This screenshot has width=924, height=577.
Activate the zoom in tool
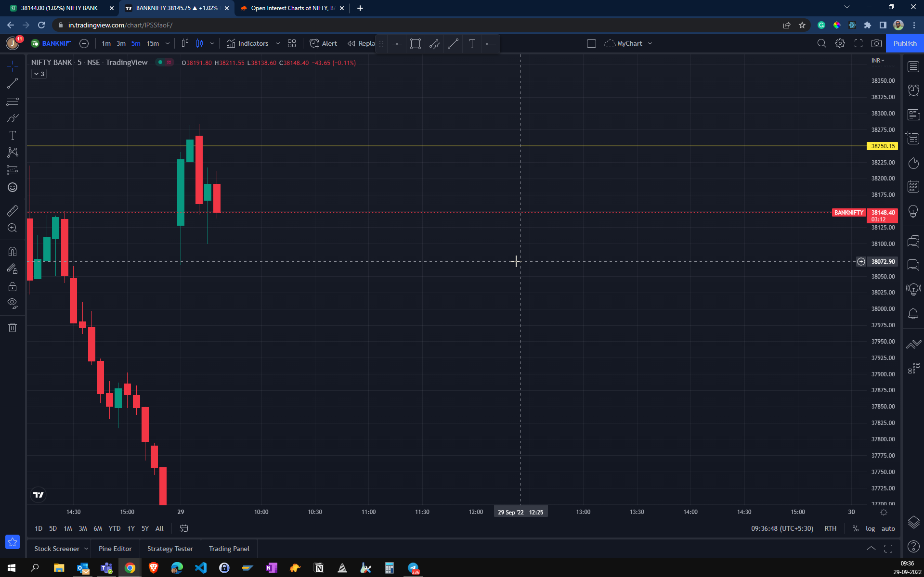click(x=13, y=228)
